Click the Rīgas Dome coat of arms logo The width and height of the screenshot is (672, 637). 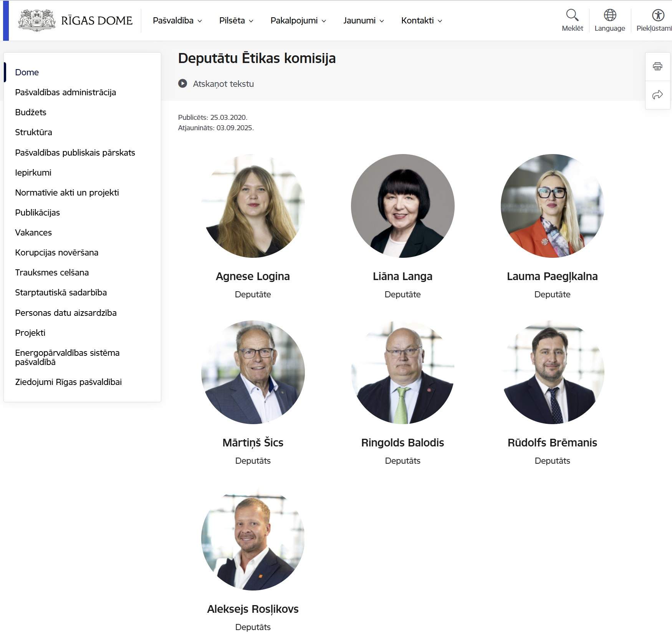pos(37,20)
